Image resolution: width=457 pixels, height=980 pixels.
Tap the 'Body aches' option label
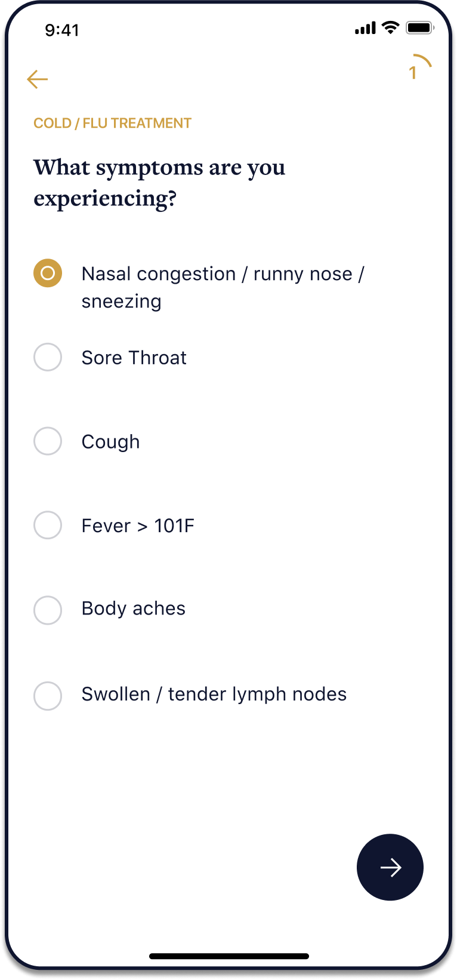[133, 609]
